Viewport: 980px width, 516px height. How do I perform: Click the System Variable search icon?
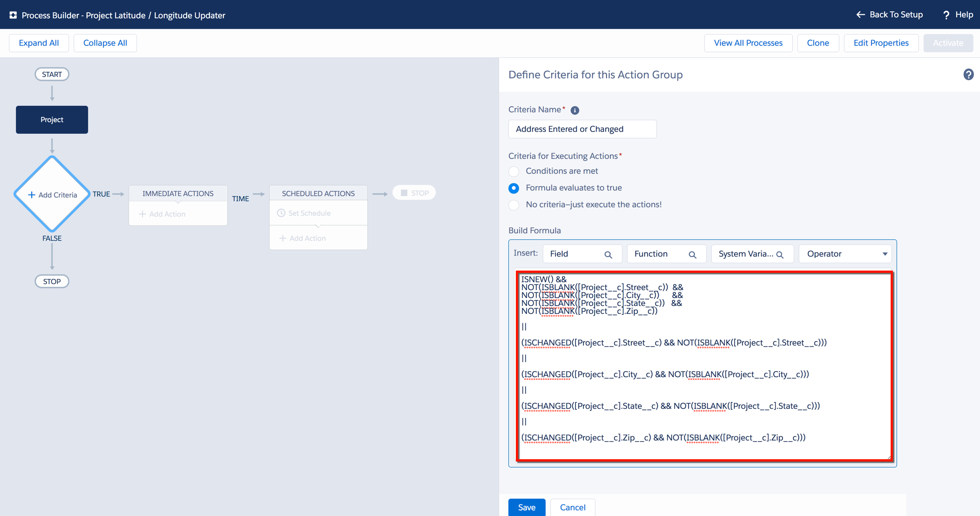pyautogui.click(x=780, y=255)
